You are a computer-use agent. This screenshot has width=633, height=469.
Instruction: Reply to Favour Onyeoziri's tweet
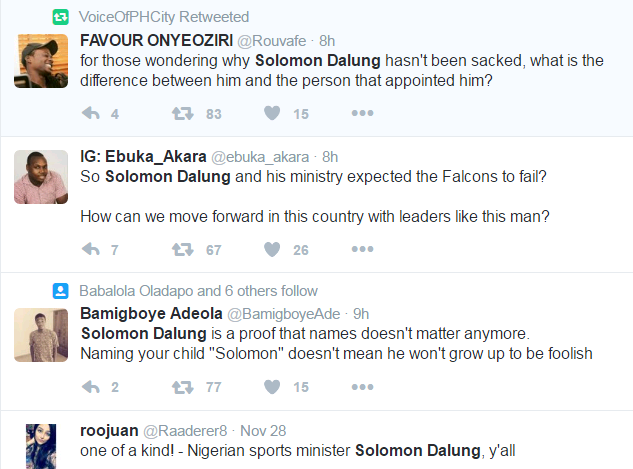pyautogui.click(x=91, y=114)
